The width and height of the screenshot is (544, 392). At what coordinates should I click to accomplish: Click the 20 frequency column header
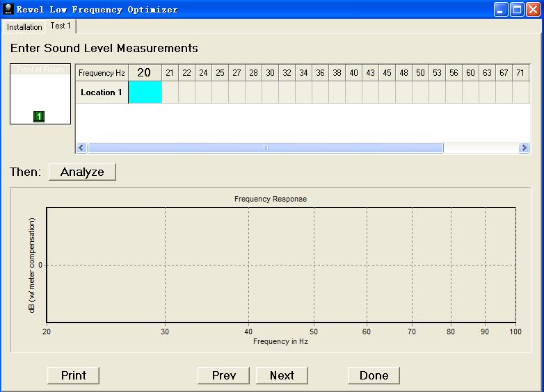point(145,73)
